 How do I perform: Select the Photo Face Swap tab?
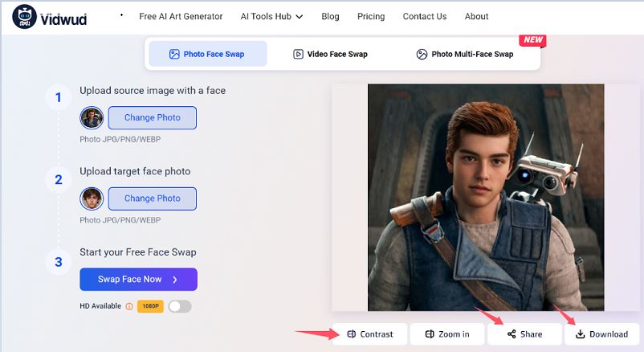208,54
